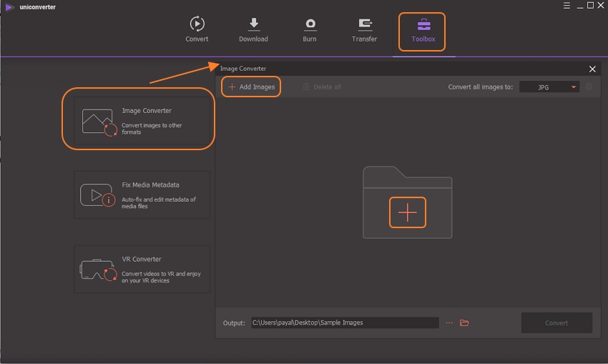The height and width of the screenshot is (364, 608).
Task: Switch to the Download section
Action: pyautogui.click(x=253, y=29)
